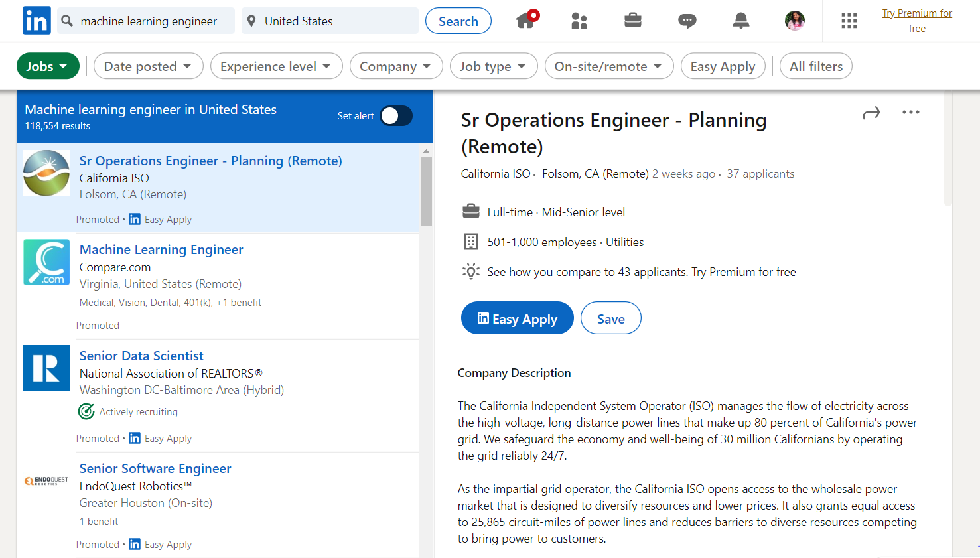The image size is (980, 558).
Task: Open the LinkedIn home logo
Action: pyautogui.click(x=36, y=21)
